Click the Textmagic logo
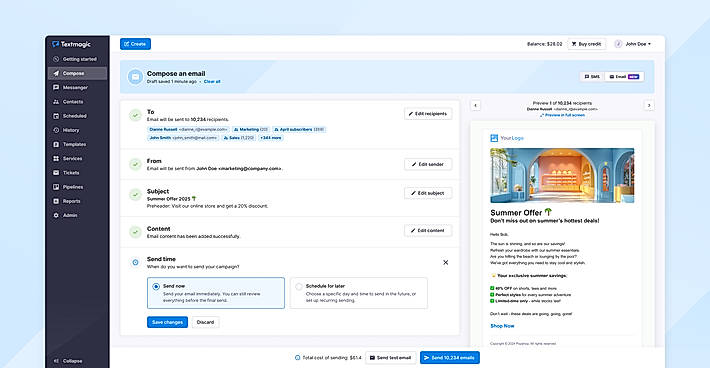The width and height of the screenshot is (710, 368). [71, 44]
